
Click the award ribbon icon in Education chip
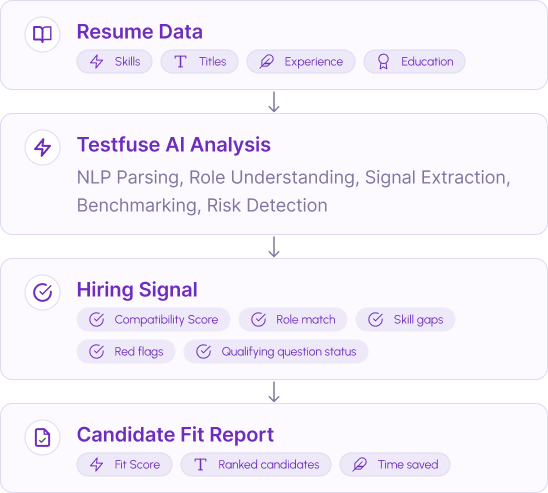tap(383, 61)
